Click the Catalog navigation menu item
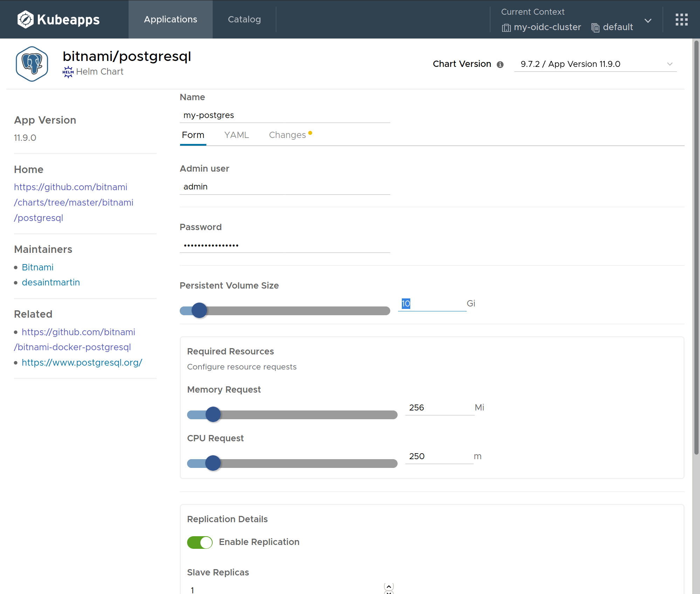The width and height of the screenshot is (700, 594). [x=245, y=19]
